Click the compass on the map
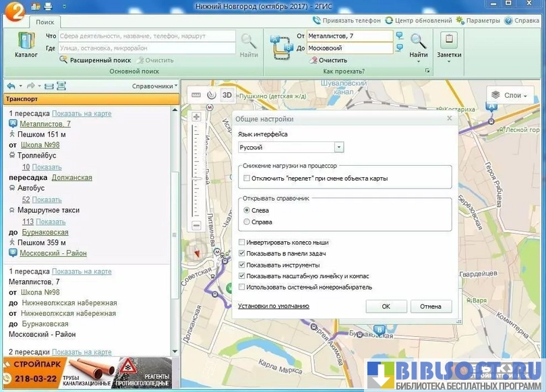 [197, 253]
